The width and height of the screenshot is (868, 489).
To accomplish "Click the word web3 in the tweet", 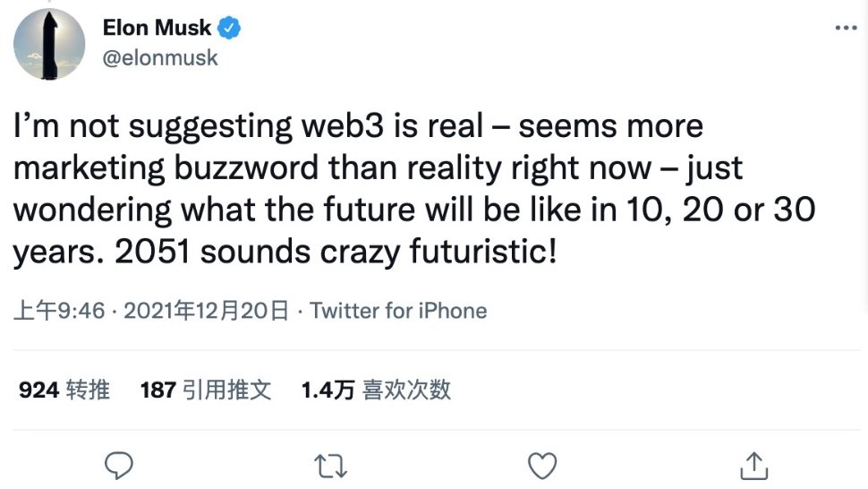I will [345, 126].
